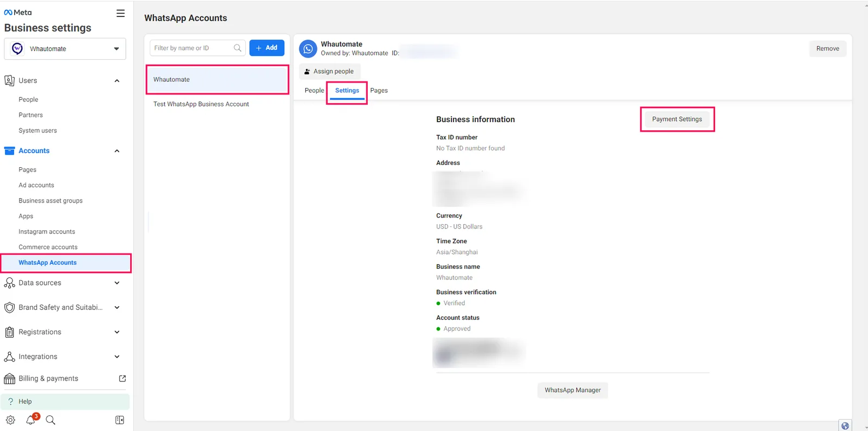Select the Whautomate account in list
Viewport: 868px width, 431px height.
pos(217,80)
